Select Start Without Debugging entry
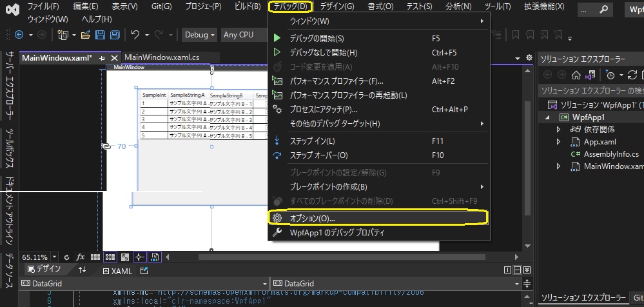 tap(378, 53)
